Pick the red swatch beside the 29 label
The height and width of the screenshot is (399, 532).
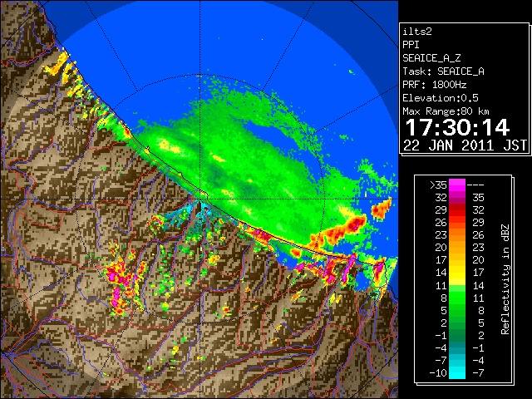[x=457, y=210]
